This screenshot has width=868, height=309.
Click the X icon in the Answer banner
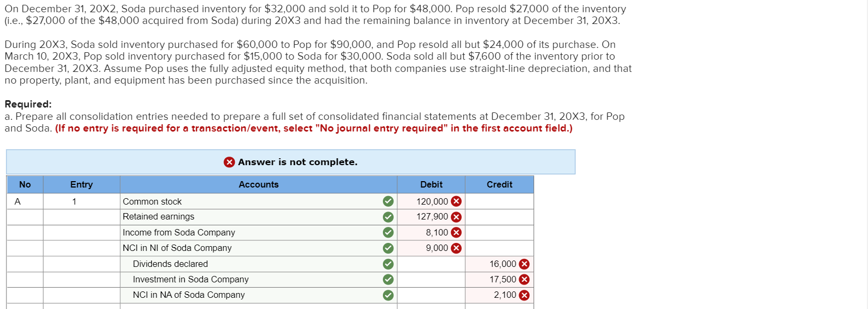click(x=230, y=162)
